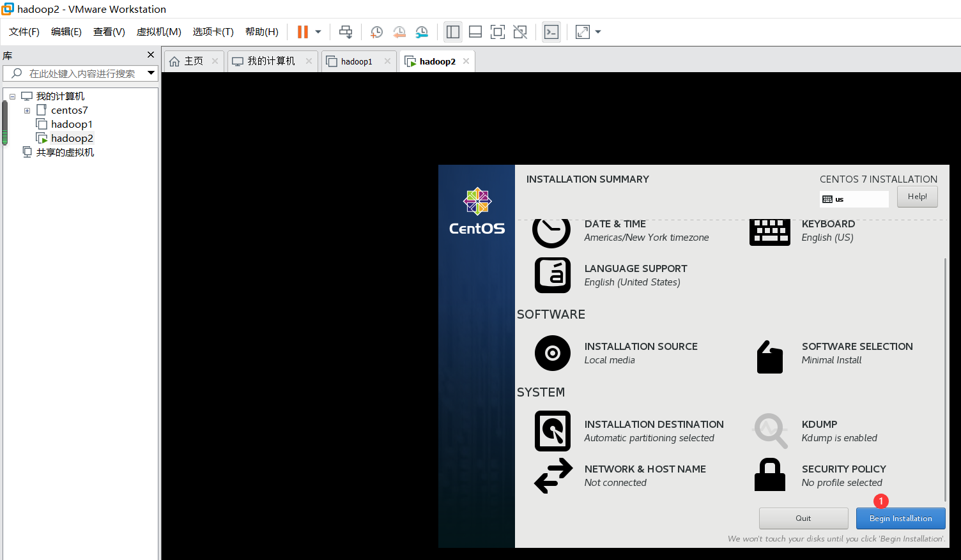Open Network & Host Name arrows icon
Screen dimensions: 961x560
(553, 476)
